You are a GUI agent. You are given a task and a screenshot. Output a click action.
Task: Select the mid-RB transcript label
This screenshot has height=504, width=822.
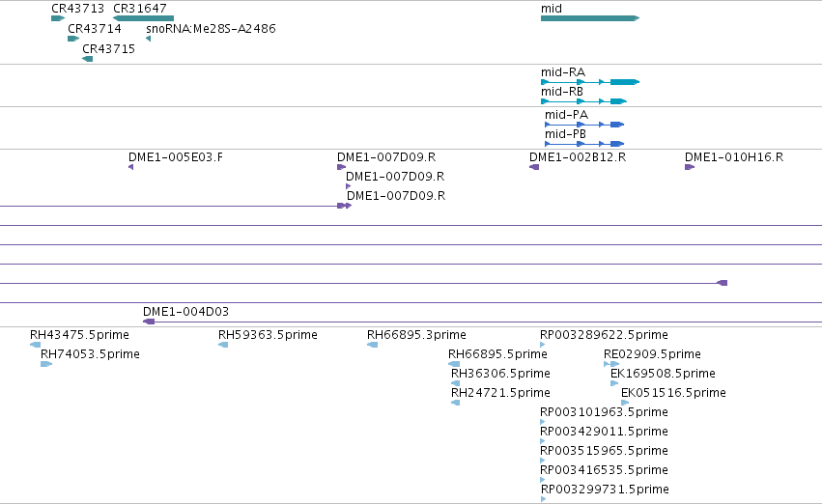point(562,91)
